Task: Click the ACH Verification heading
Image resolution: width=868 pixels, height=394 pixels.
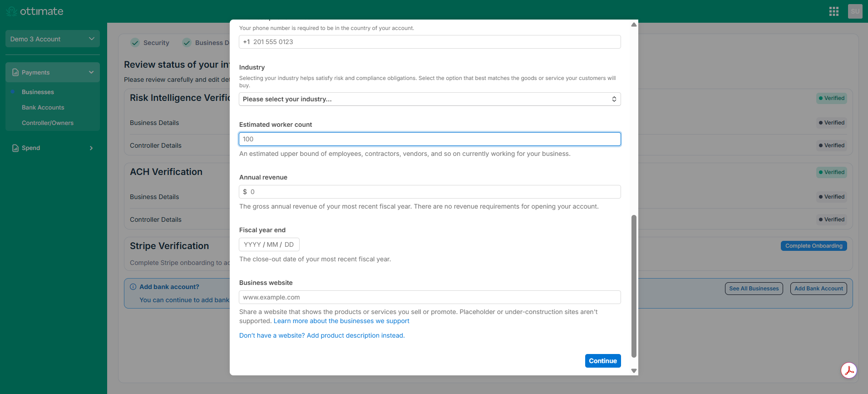Action: pyautogui.click(x=166, y=172)
